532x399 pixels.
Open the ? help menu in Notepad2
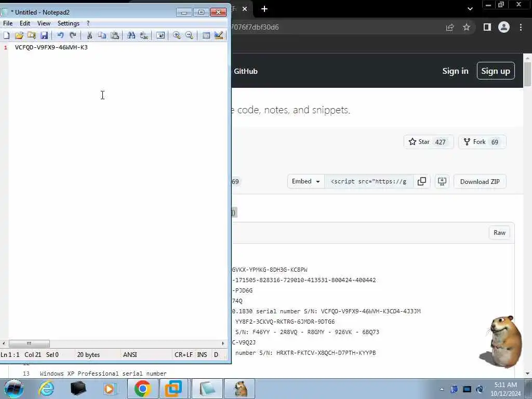[88, 23]
